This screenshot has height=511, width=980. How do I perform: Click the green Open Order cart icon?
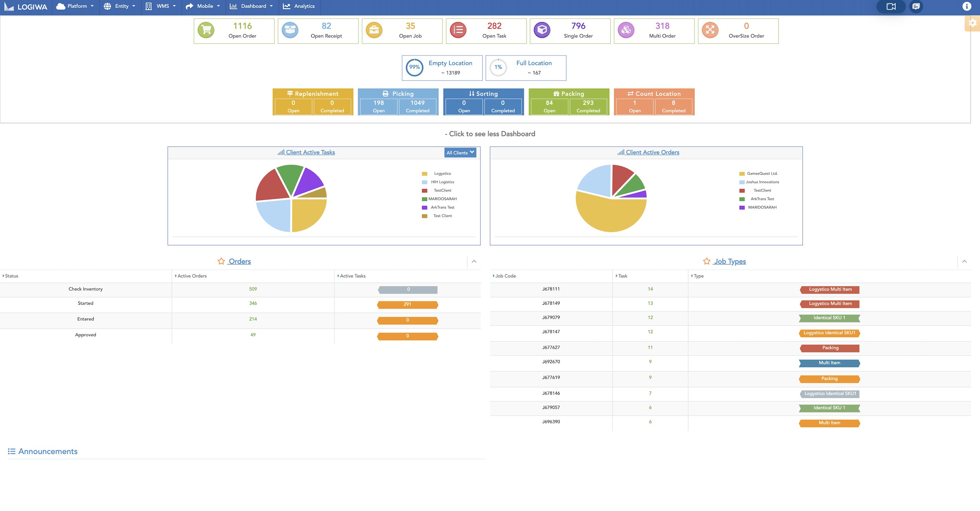pyautogui.click(x=206, y=30)
